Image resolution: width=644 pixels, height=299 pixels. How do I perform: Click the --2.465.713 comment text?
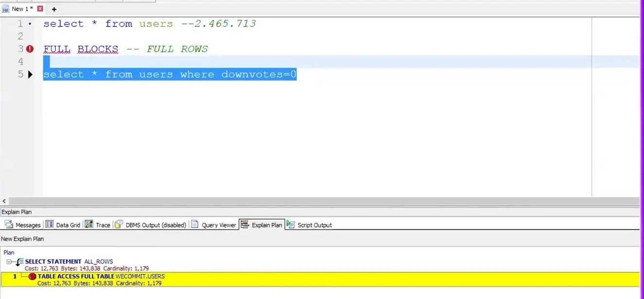[218, 24]
